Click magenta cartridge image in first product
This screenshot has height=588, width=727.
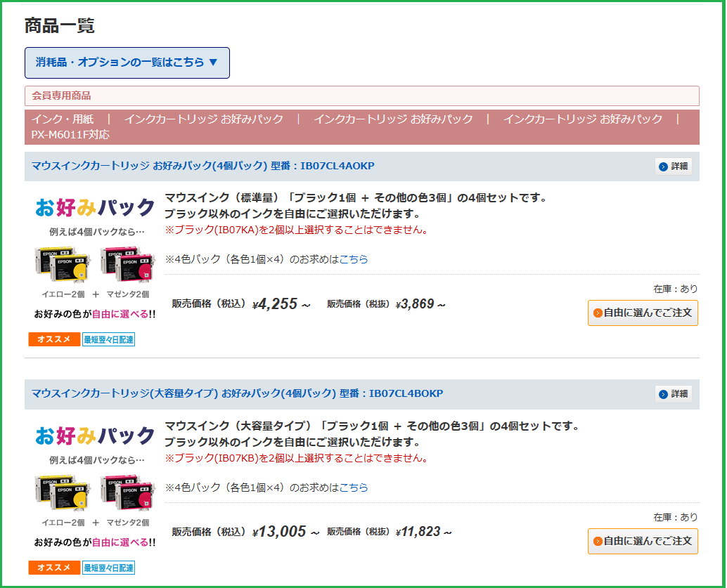tap(127, 264)
